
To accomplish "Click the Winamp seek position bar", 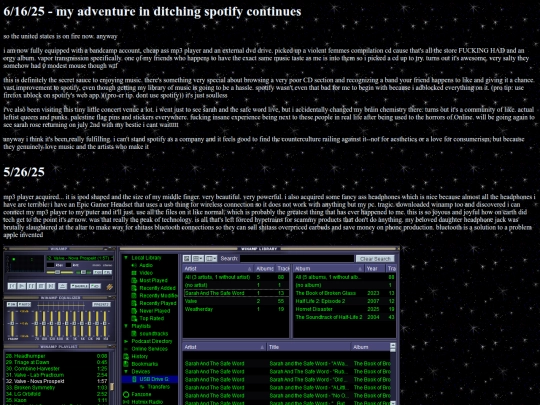I will 60,278.
